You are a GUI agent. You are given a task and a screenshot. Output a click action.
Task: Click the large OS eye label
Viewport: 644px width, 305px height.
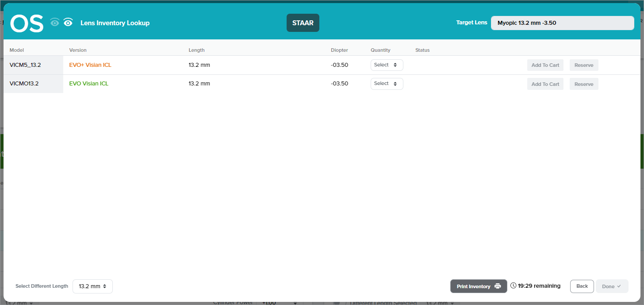coord(27,23)
